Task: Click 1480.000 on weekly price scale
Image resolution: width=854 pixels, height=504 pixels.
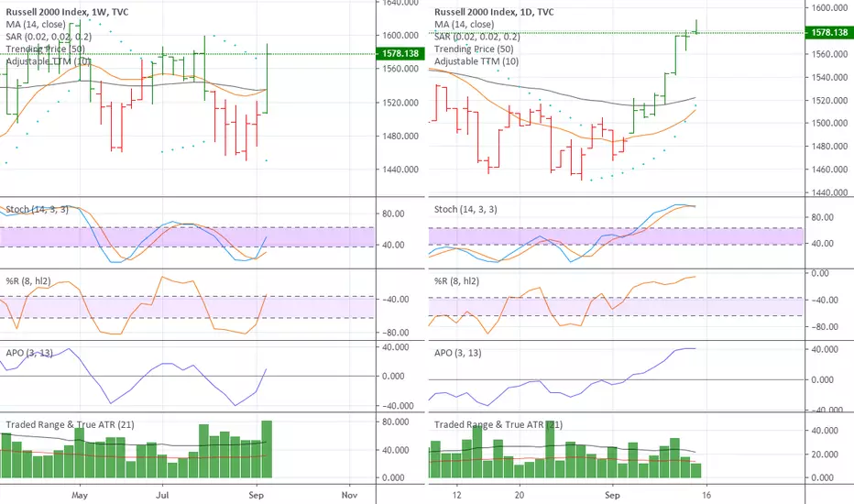Action: pyautogui.click(x=400, y=137)
